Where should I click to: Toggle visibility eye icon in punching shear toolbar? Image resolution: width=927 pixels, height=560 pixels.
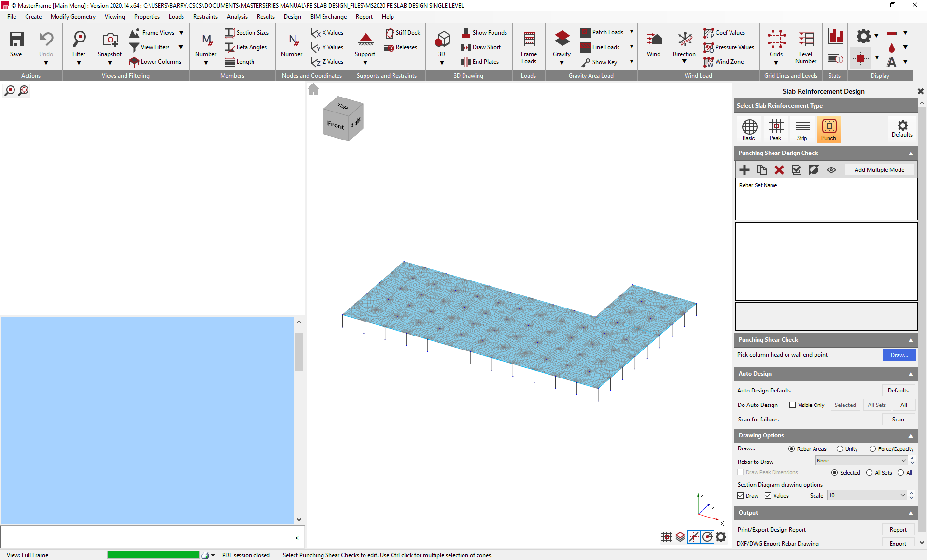[x=831, y=170]
